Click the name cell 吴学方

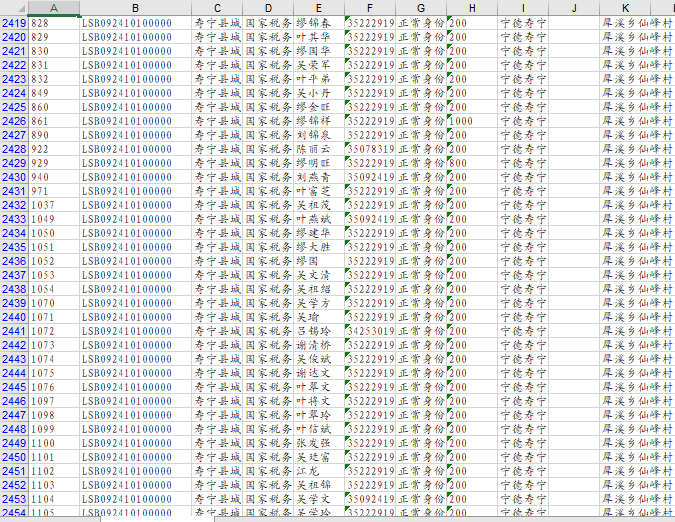click(319, 303)
